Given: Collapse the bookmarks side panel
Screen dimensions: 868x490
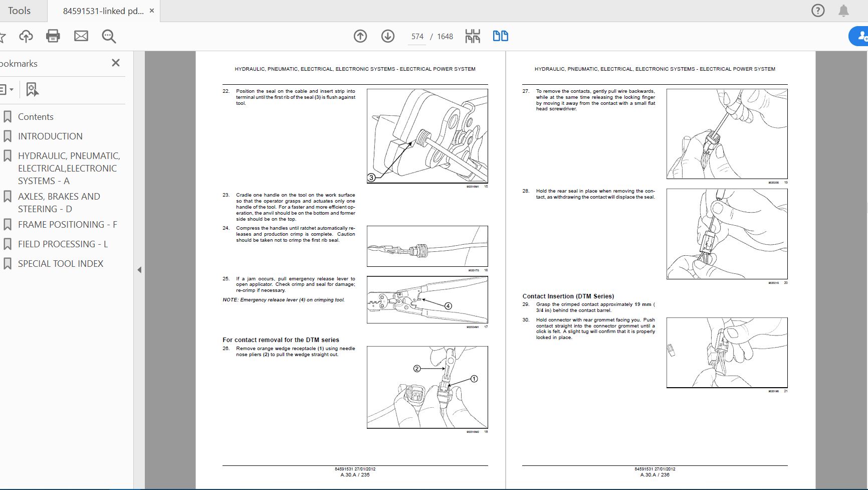Looking at the screenshot, I should [115, 63].
